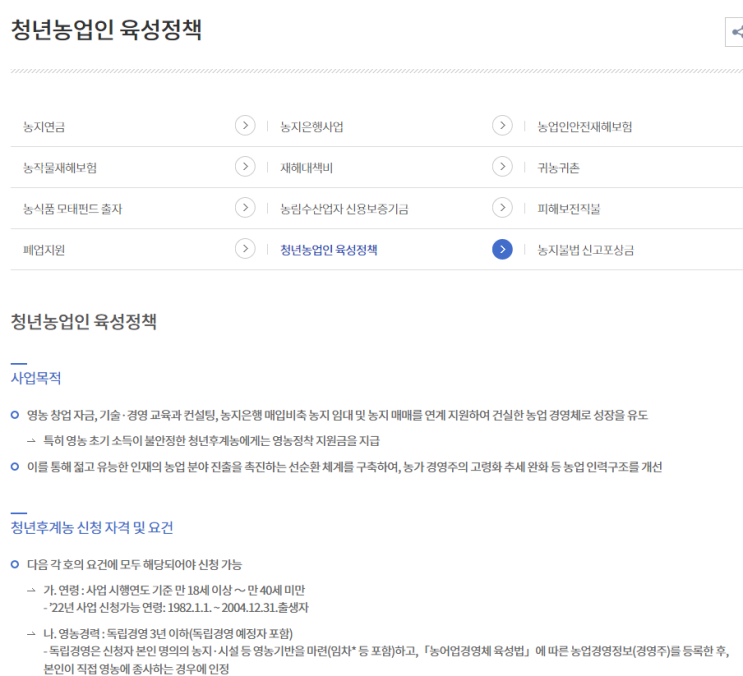Click the sub-heading 청년농업인 육성정책 below the menu
Viewport: 743px width, 676px height.
(x=83, y=322)
